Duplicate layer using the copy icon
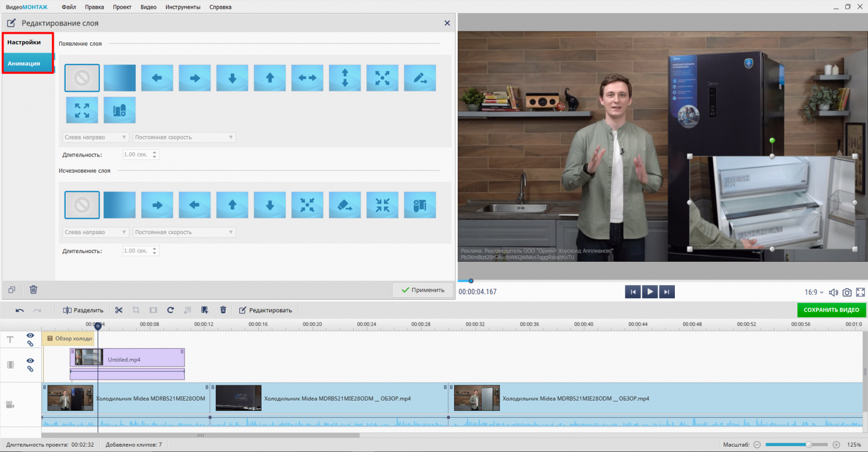The width and height of the screenshot is (868, 452). tap(12, 289)
